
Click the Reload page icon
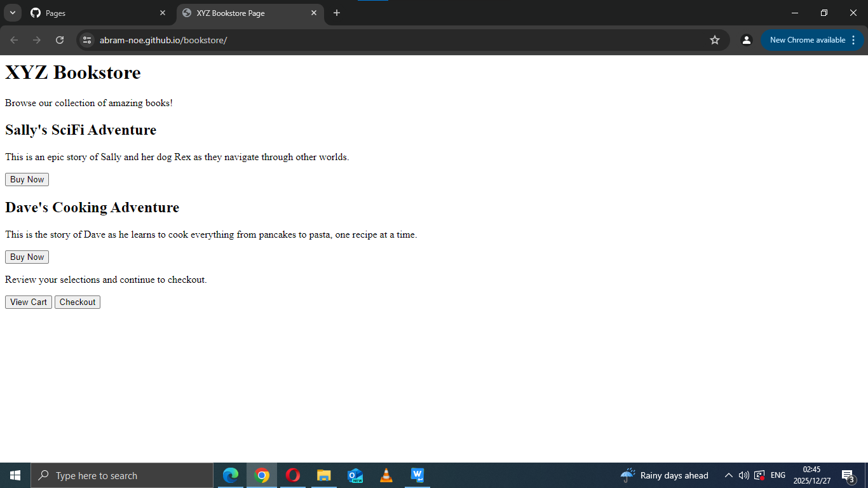click(60, 40)
